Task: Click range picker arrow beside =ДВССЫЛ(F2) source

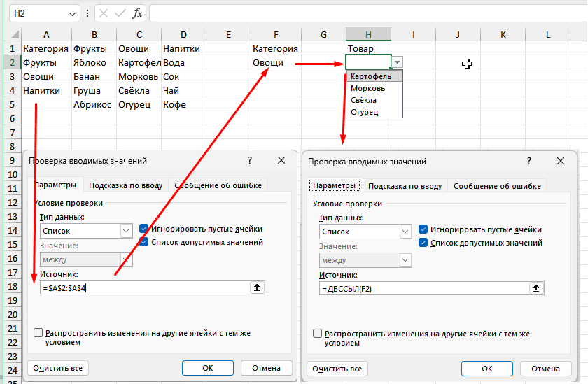Action: pyautogui.click(x=536, y=288)
